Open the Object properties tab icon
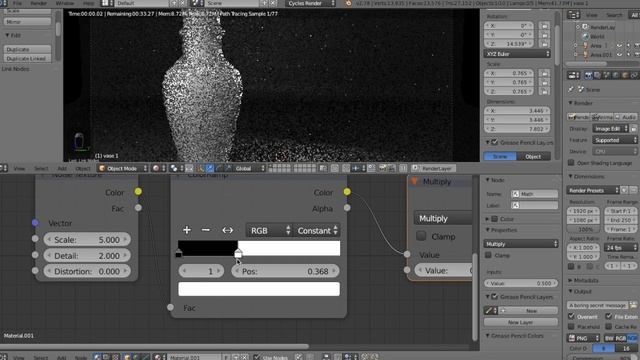The width and height of the screenshot is (640, 360). (626, 76)
